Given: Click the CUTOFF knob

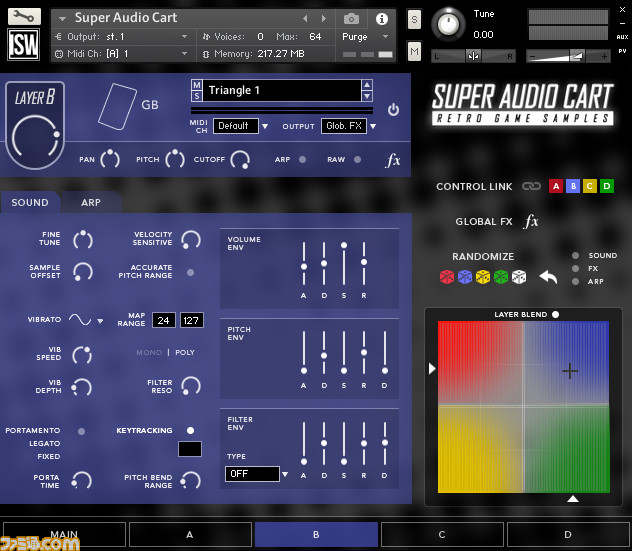Looking at the screenshot, I should [240, 160].
